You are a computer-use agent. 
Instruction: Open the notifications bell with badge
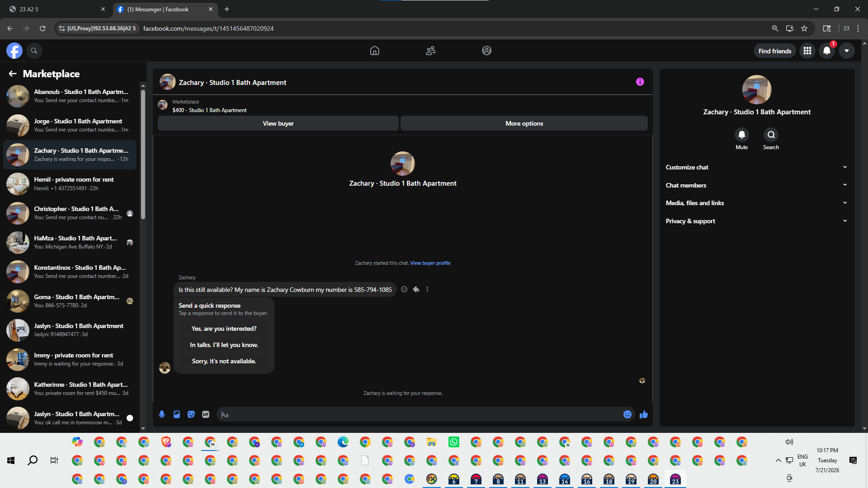(x=827, y=51)
